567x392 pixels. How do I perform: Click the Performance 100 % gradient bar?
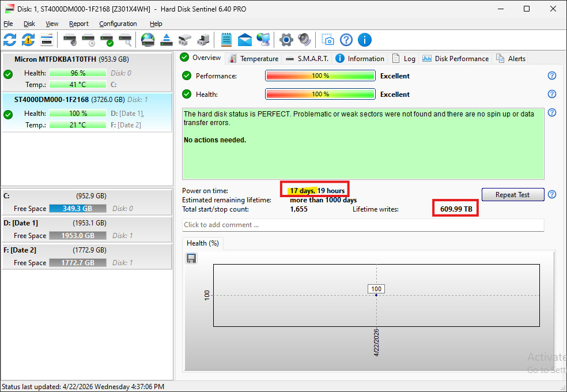click(320, 76)
